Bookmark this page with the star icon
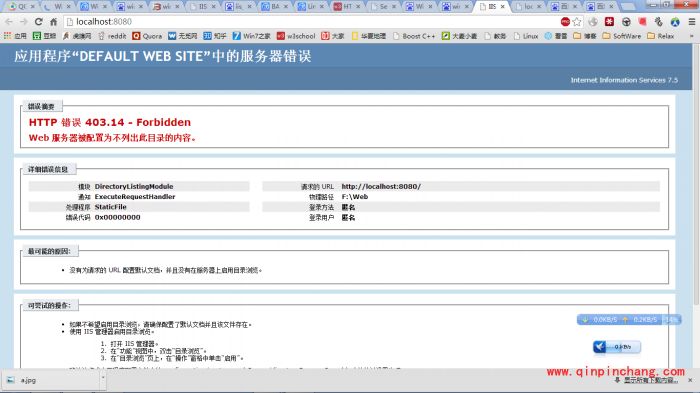The height and width of the screenshot is (393, 700). tap(577, 21)
